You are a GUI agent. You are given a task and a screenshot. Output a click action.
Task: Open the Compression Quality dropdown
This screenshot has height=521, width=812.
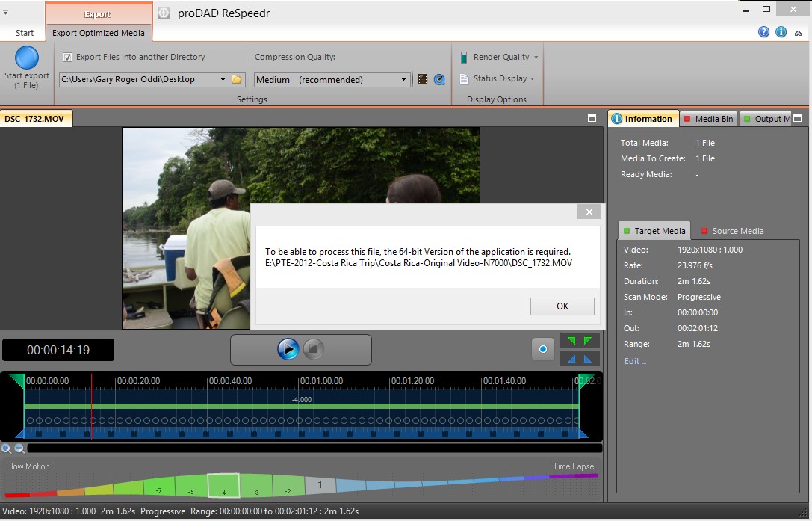tap(332, 79)
